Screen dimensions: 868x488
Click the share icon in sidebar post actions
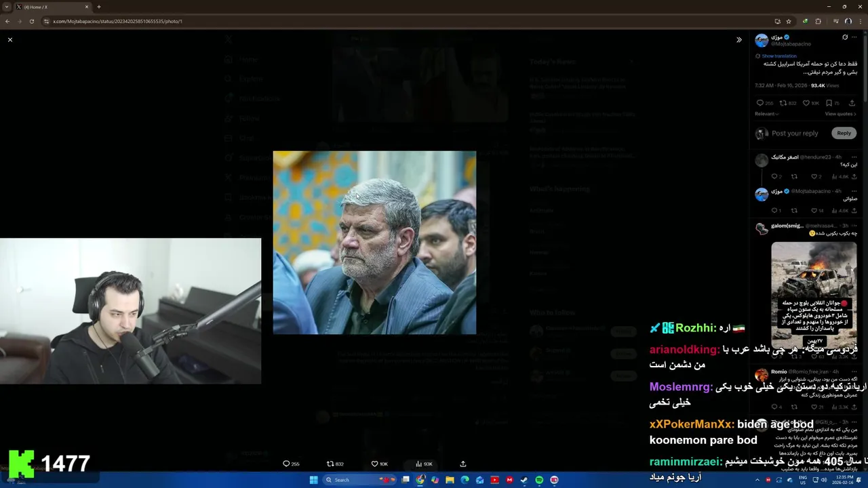point(852,103)
